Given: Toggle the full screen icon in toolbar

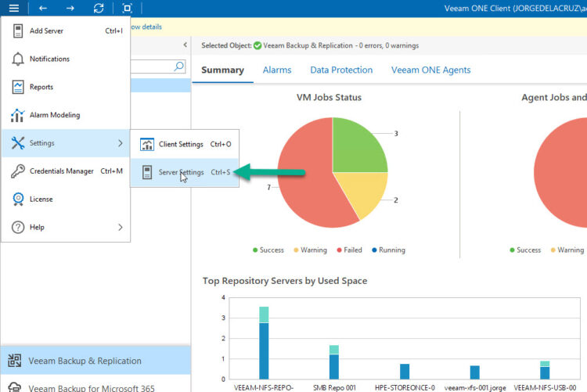Looking at the screenshot, I should coord(127,8).
